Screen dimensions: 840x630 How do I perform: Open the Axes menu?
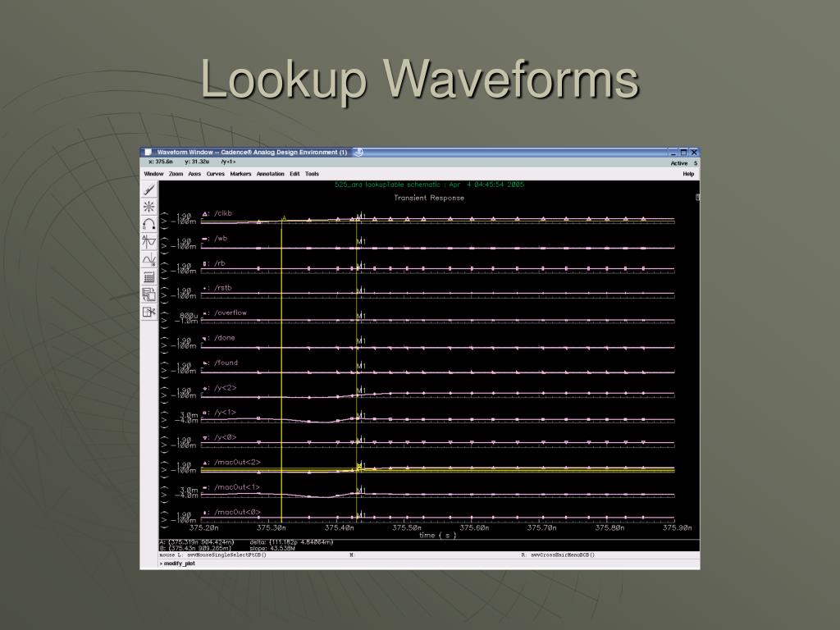[194, 174]
